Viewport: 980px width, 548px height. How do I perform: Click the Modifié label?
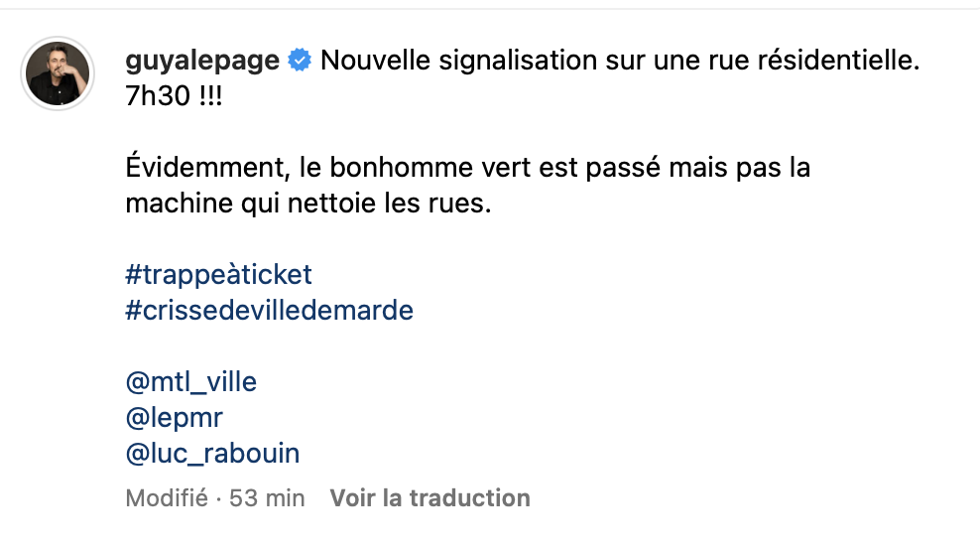click(167, 498)
